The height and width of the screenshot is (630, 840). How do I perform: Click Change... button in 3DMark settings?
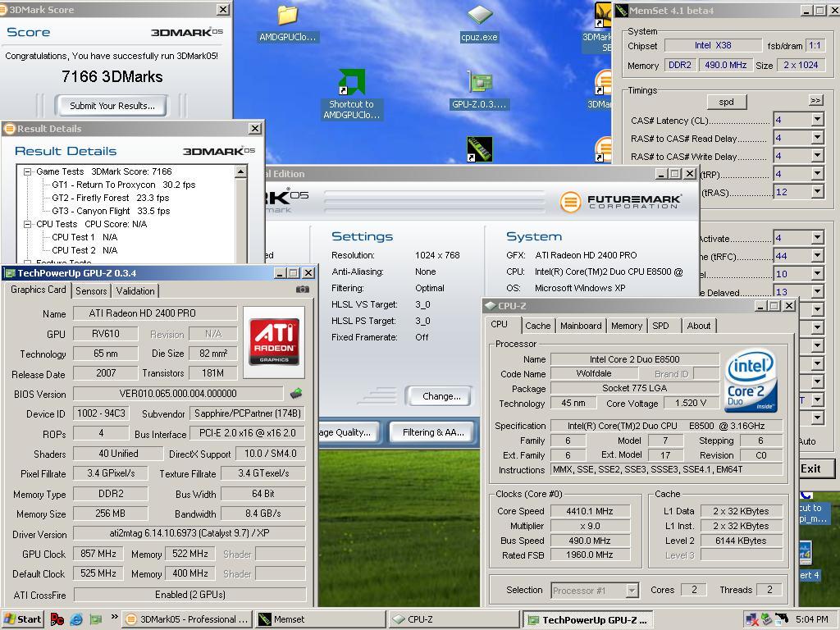[x=441, y=396]
